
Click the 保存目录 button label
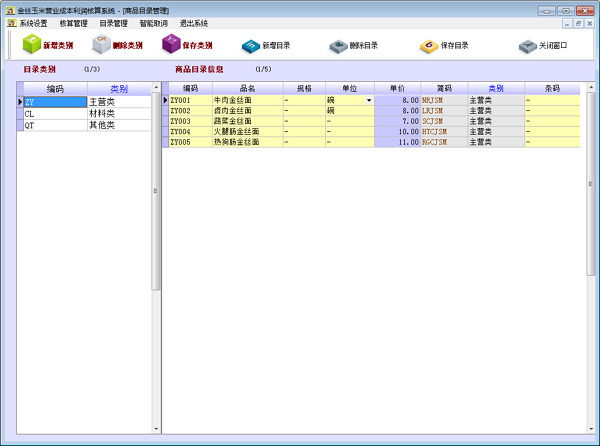(455, 46)
